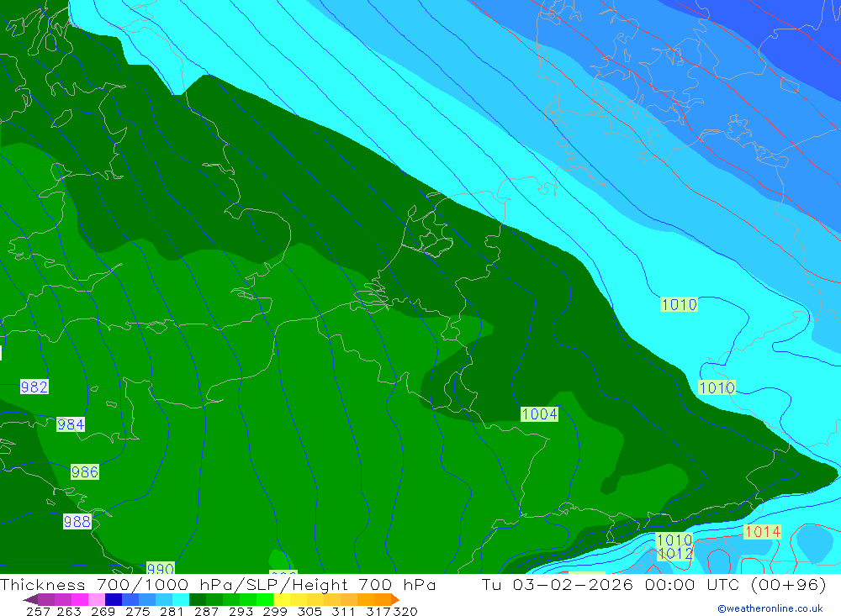Screen dimensions: 841x616
Task: Select the red 1014 isobar label
Action: [x=762, y=532]
